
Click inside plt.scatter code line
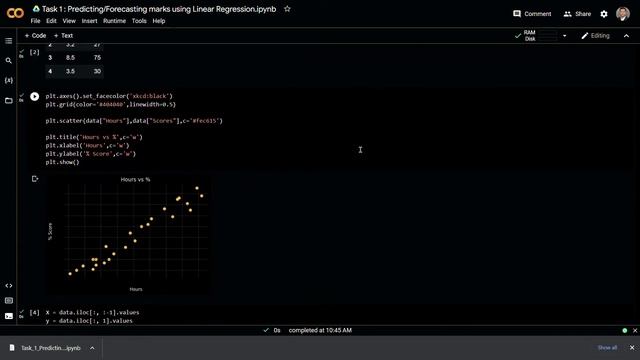(134, 121)
